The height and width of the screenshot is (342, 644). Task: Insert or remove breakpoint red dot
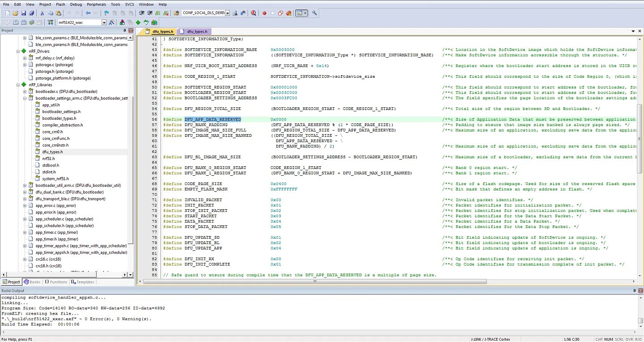coord(264,13)
